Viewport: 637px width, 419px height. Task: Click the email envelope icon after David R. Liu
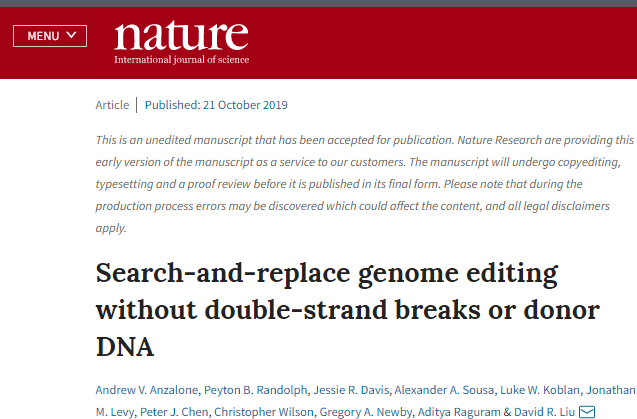(x=587, y=412)
